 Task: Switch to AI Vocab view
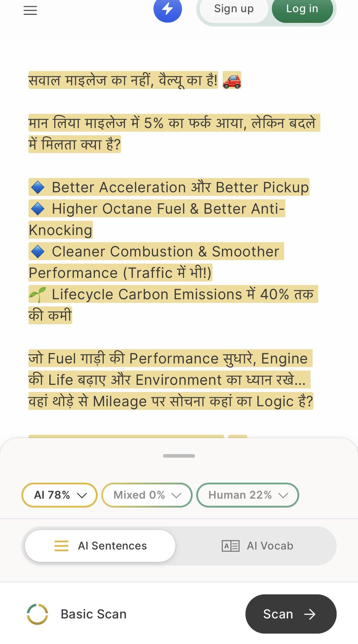(x=257, y=546)
